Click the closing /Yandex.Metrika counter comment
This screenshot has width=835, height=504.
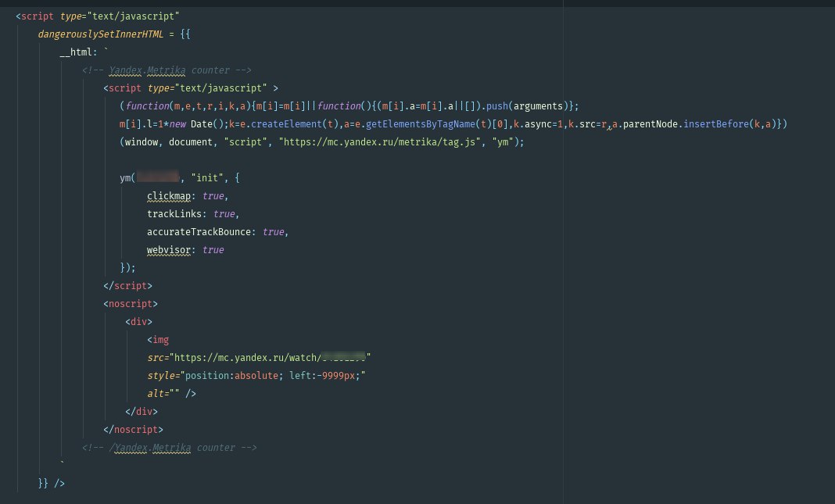click(x=170, y=448)
